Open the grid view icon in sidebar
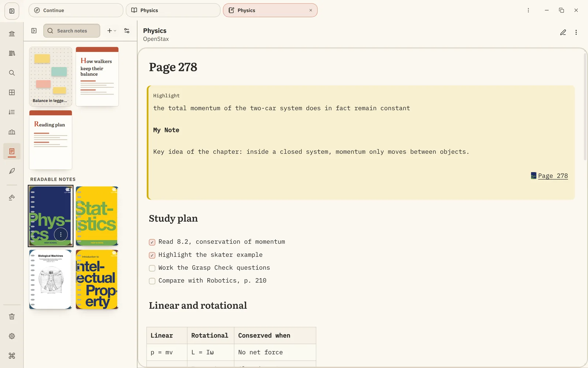This screenshot has width=588, height=368. pos(12,92)
